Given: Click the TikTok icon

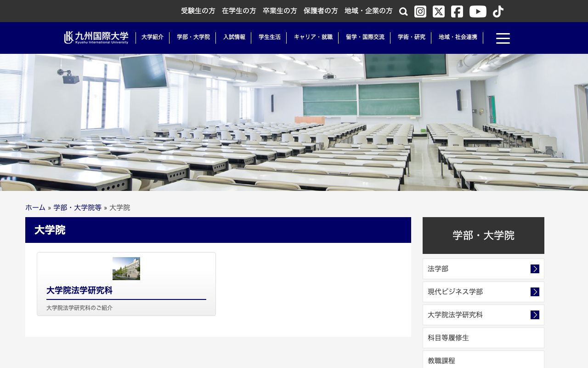Looking at the screenshot, I should pos(498,11).
